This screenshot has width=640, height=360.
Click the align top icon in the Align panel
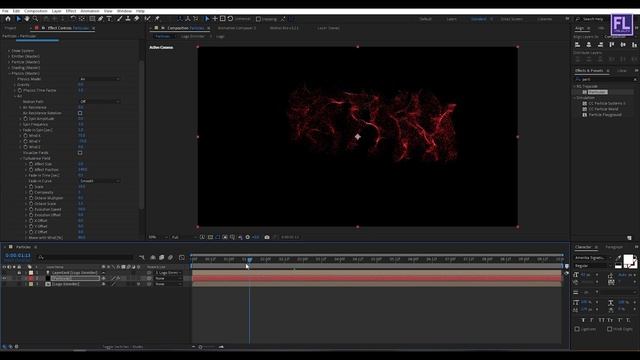point(611,44)
